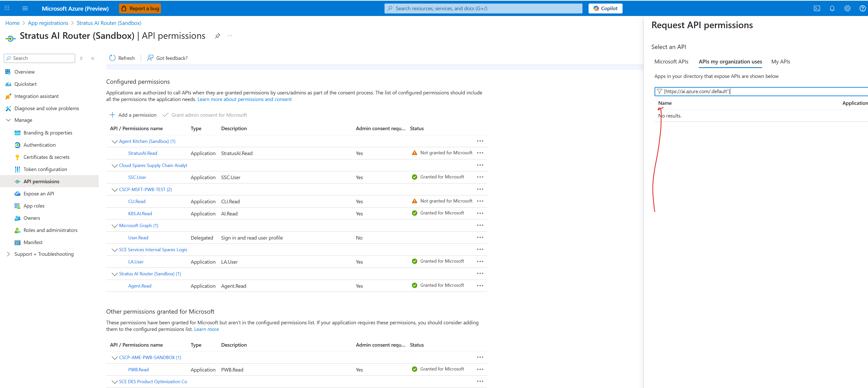Collapse the Agent Kitchen (Sandbox) group
The width and height of the screenshot is (868, 388).
coord(114,141)
